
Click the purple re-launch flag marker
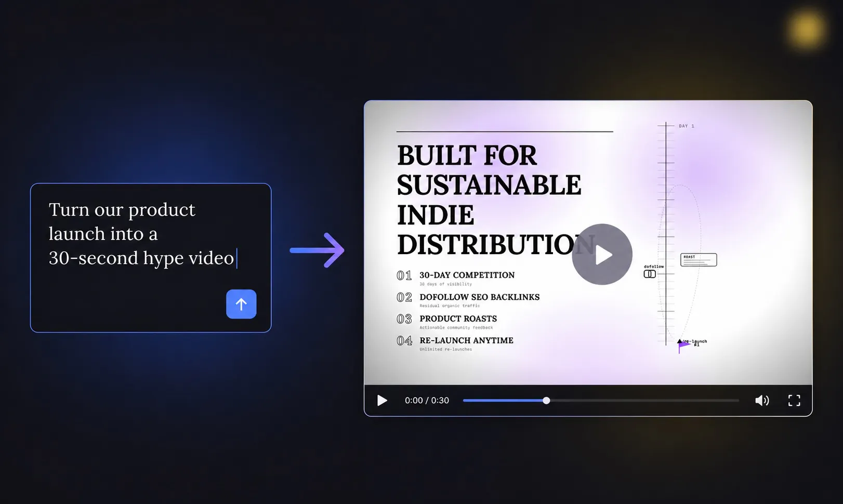coord(683,346)
